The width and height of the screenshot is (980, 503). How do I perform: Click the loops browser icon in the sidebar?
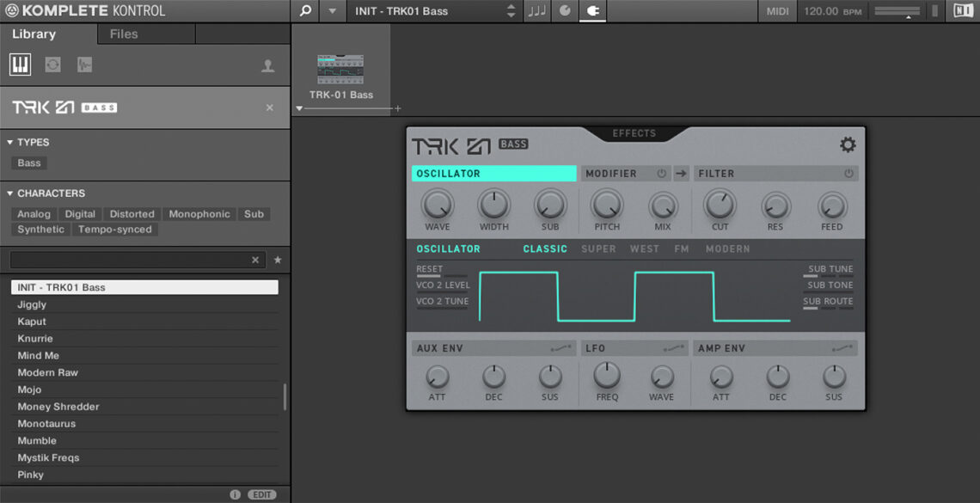(x=52, y=64)
